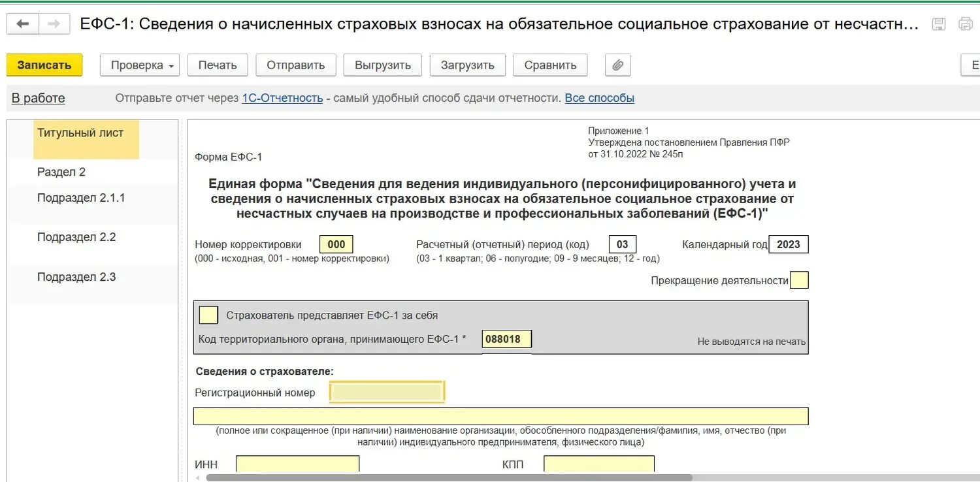Click the КПП input field
Screen dimensions: 980x482
point(599,464)
